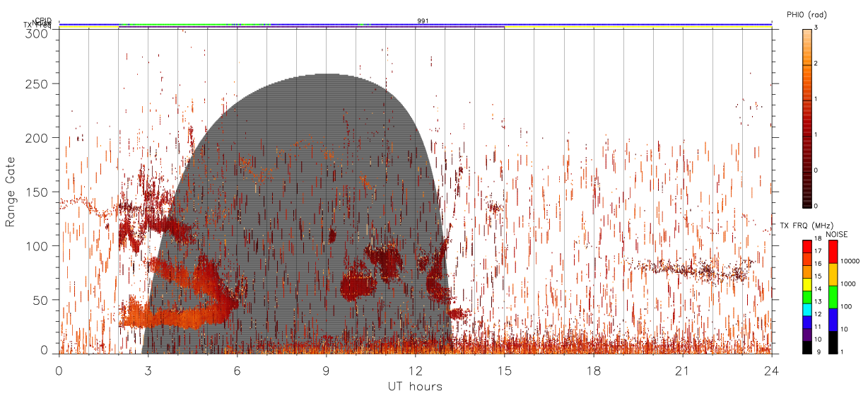Select the purple 10–11 MHz TX FRQ swatch
This screenshot has height=401, width=868.
tap(807, 335)
